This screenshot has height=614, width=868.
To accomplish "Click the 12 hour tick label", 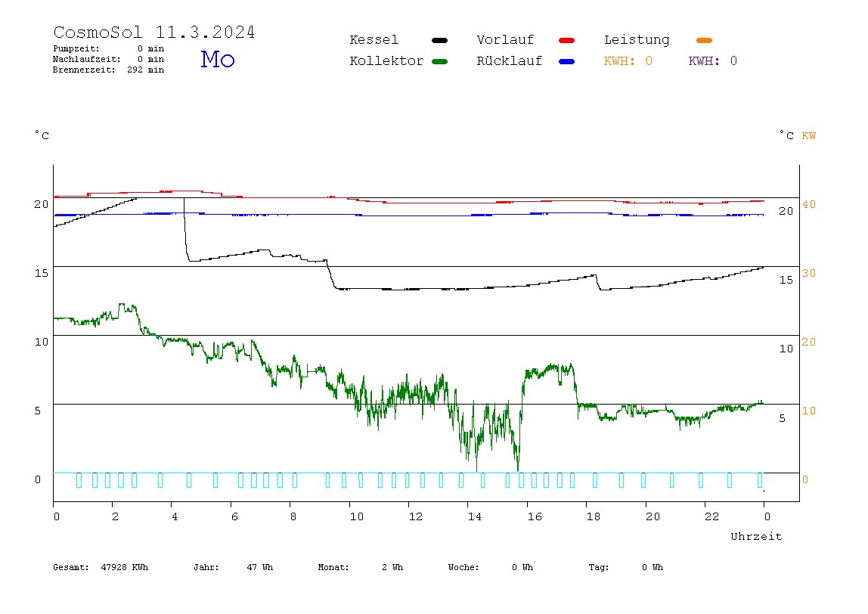I will pyautogui.click(x=416, y=516).
